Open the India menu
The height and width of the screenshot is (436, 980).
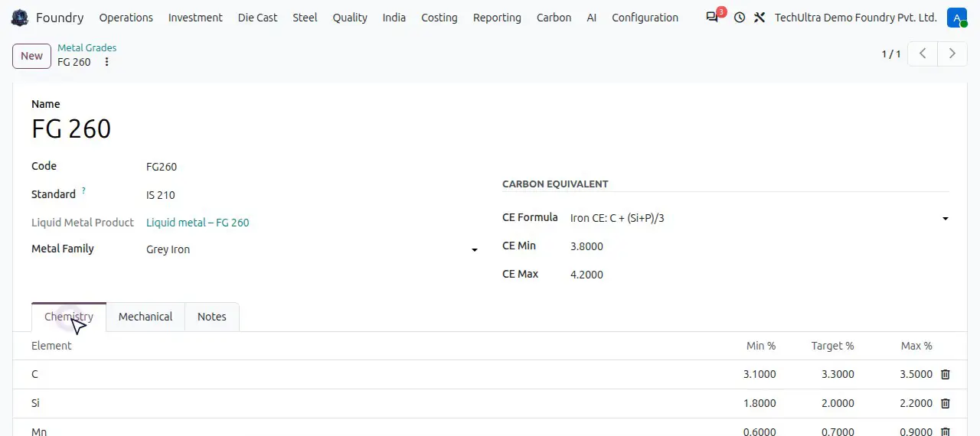394,18
